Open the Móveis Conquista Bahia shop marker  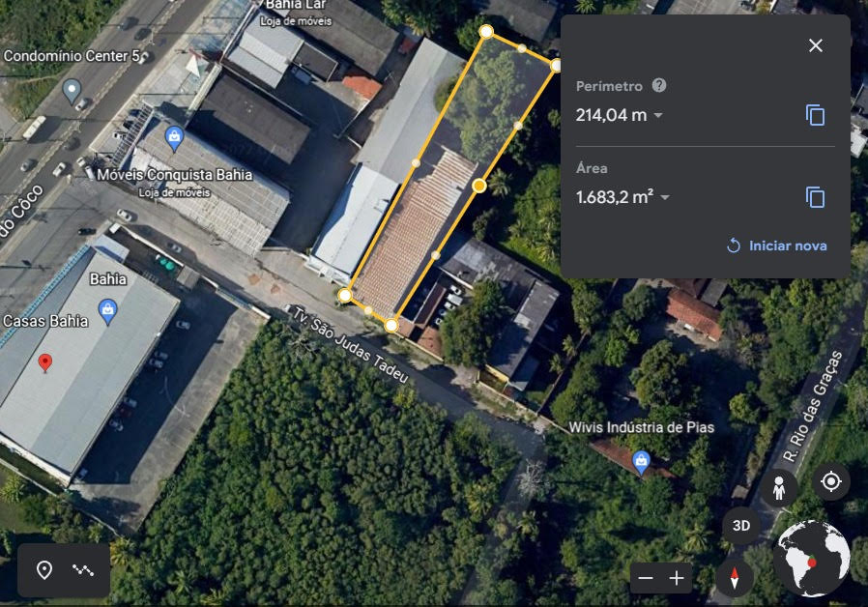[174, 138]
